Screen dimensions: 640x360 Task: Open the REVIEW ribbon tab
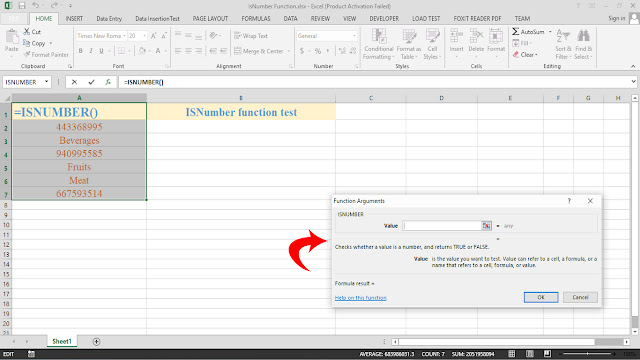coord(320,18)
